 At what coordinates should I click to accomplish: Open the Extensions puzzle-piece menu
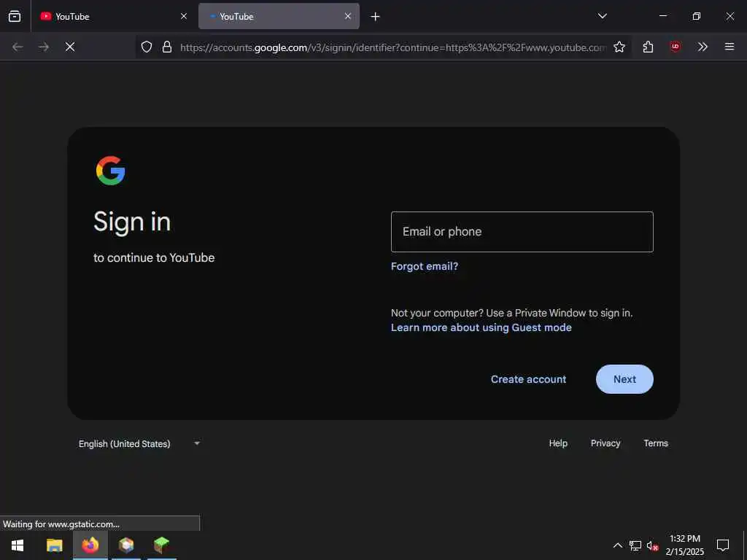(648, 47)
